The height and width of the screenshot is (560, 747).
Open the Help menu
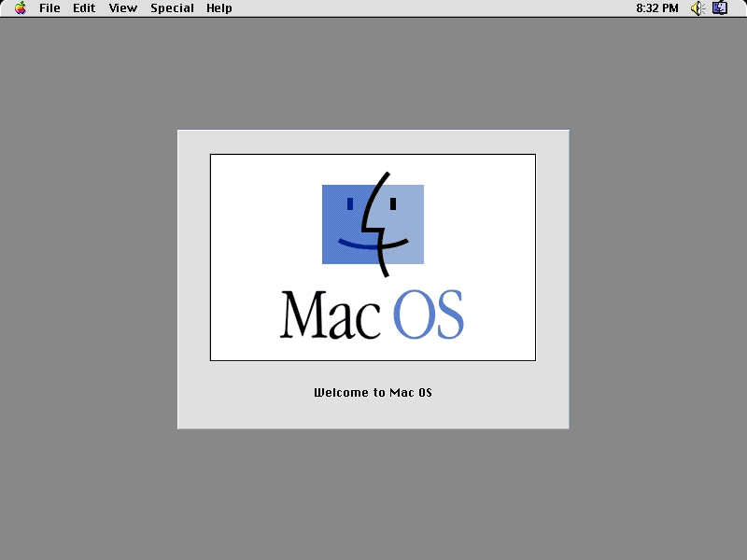pos(218,8)
